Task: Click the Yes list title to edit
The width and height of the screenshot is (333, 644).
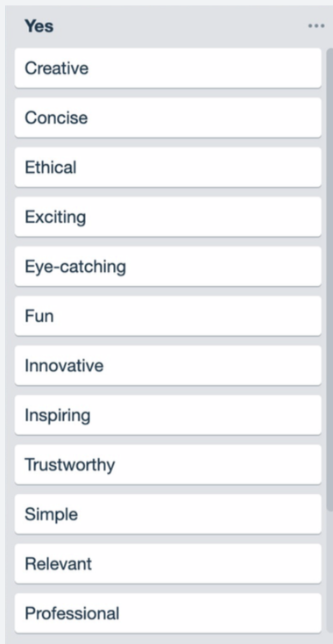Action: pyautogui.click(x=39, y=26)
